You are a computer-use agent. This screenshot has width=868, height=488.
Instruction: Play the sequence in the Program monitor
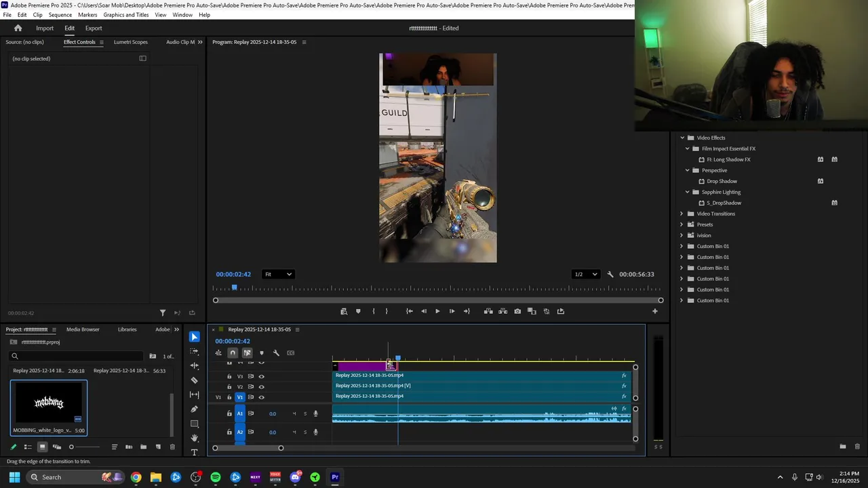coord(437,311)
